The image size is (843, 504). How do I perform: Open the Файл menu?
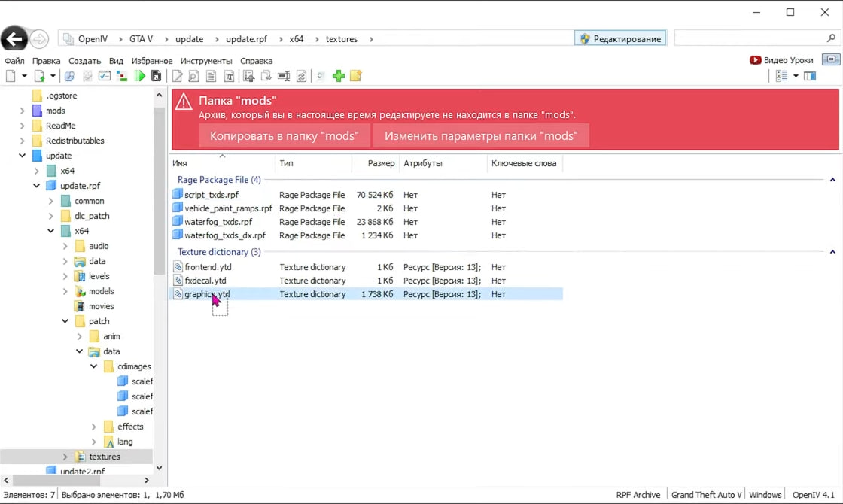coord(14,61)
